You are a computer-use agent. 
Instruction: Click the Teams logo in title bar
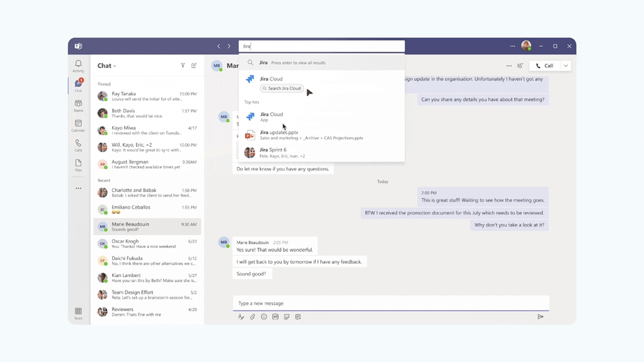[79, 46]
